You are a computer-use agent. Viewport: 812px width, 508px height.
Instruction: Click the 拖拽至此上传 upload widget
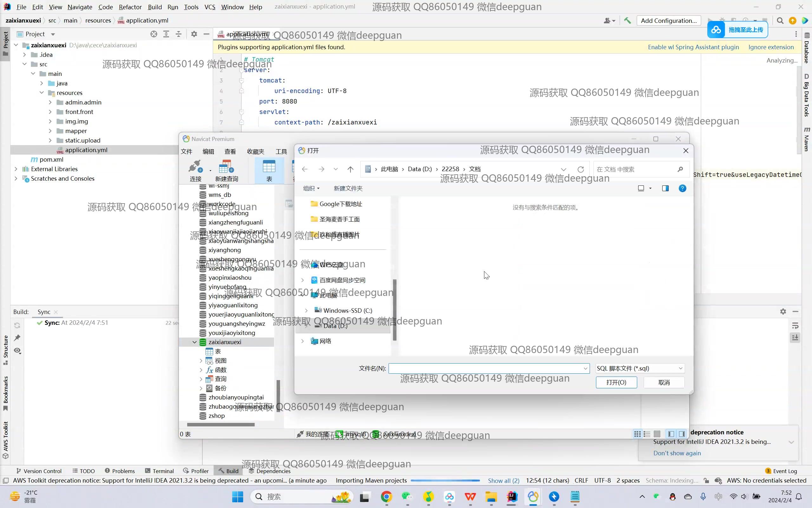click(x=737, y=30)
